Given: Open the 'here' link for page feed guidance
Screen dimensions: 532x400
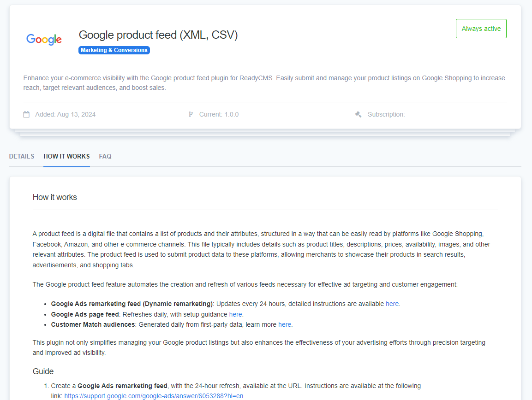Looking at the screenshot, I should click(235, 314).
